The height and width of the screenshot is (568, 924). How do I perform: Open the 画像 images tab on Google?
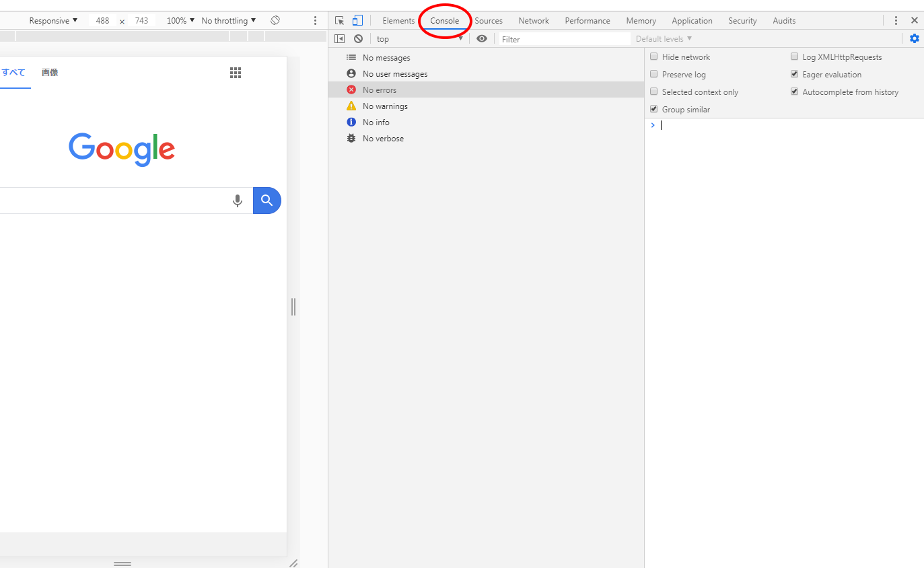[x=50, y=73]
